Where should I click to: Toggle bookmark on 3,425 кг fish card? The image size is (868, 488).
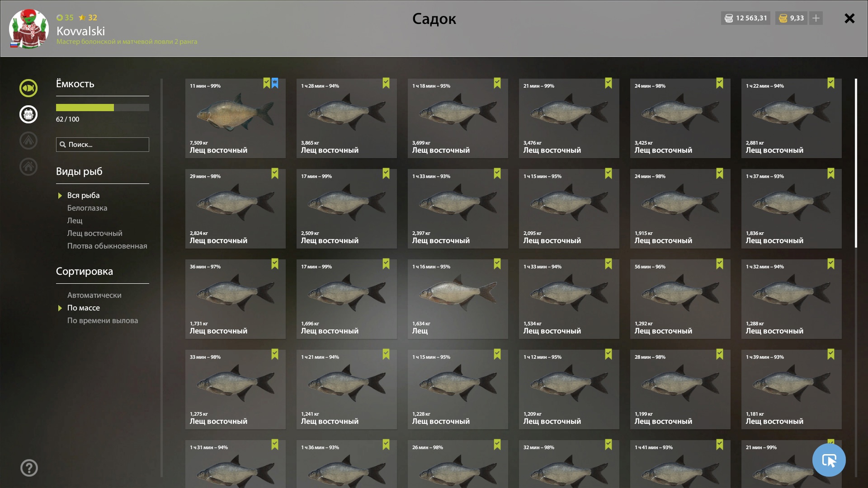click(720, 83)
